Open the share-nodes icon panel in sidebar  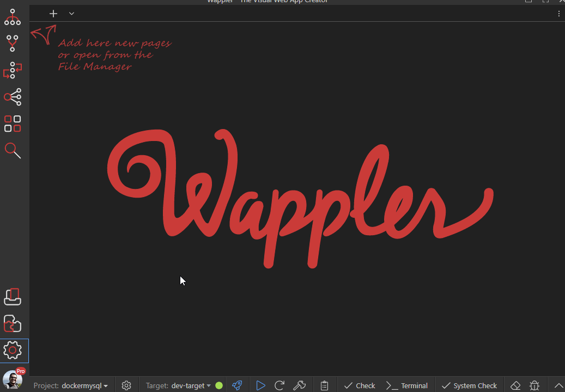click(x=13, y=97)
